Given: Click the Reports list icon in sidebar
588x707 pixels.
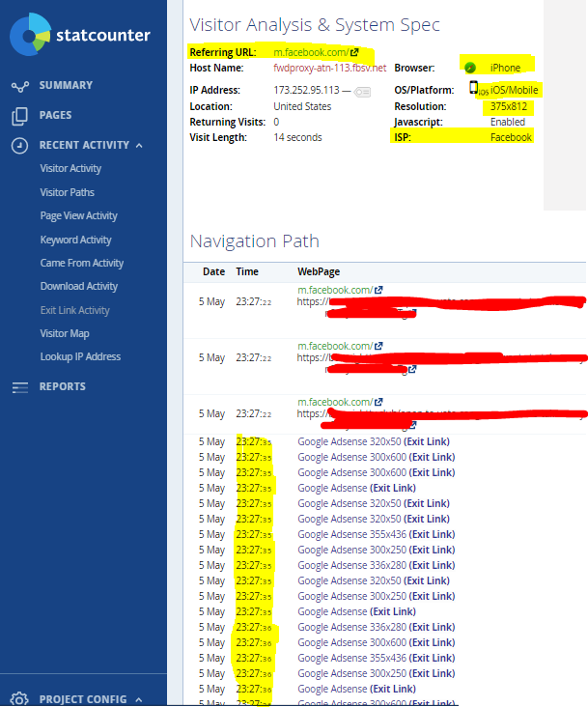Looking at the screenshot, I should coord(20,387).
